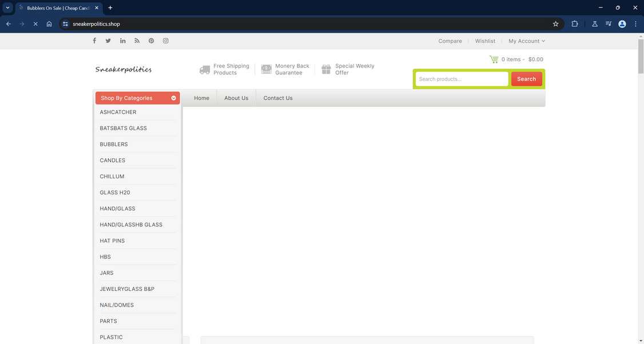Image resolution: width=644 pixels, height=344 pixels.
Task: Open the LinkedIn social icon
Action: 123,41
